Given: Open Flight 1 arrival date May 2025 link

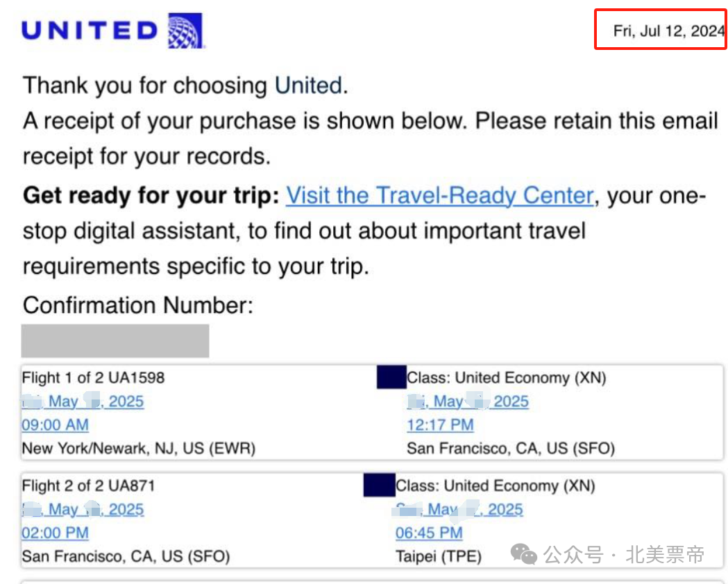Looking at the screenshot, I should 468,401.
